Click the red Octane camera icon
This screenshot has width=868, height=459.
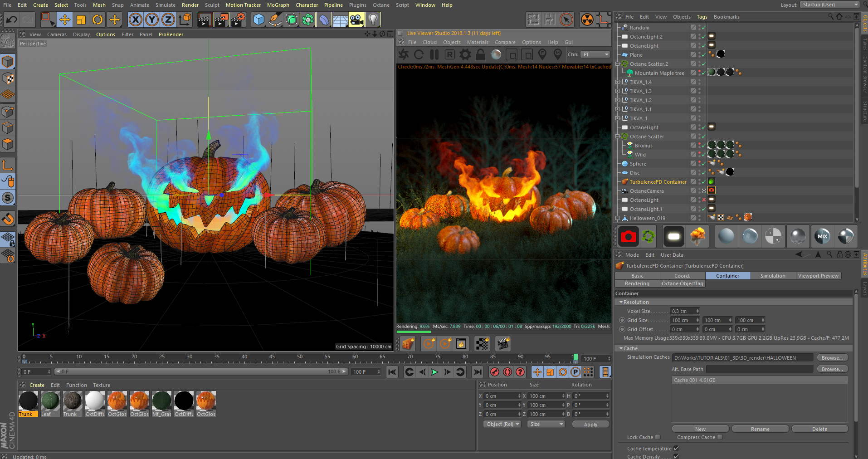coord(628,236)
